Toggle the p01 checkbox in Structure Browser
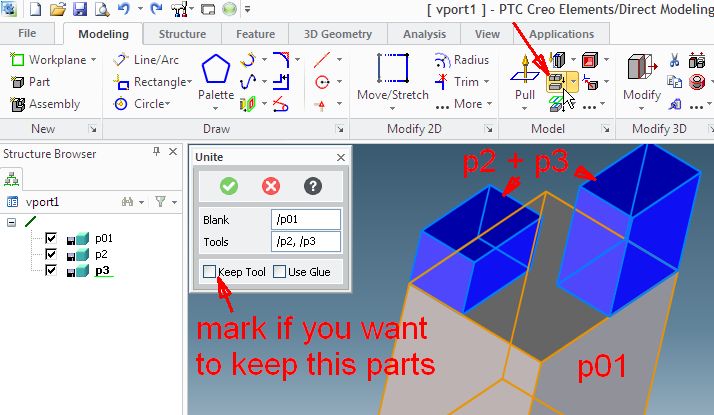714x415 pixels. pos(51,238)
